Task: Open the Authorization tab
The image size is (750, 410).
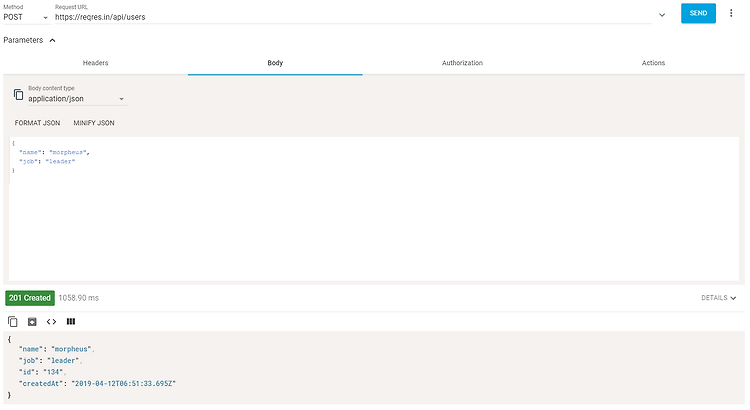Action: (x=462, y=63)
